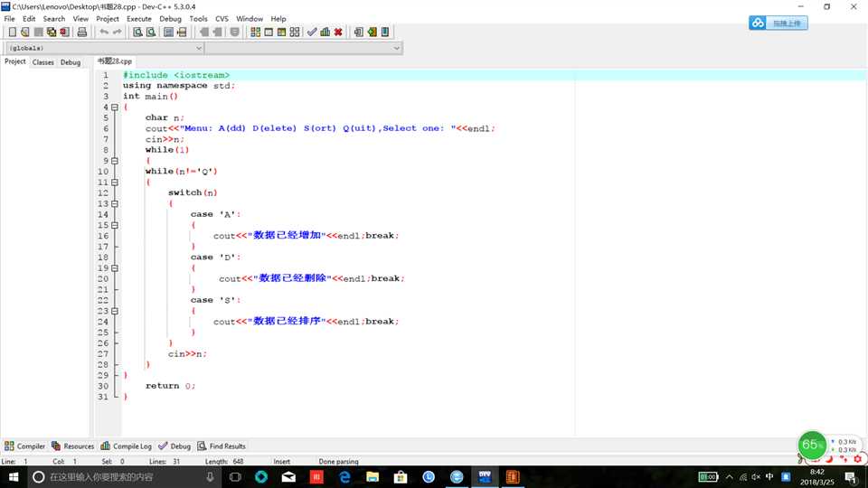Collapse the case 'S' fold on line 23
This screenshot has height=488, width=868.
(x=115, y=311)
